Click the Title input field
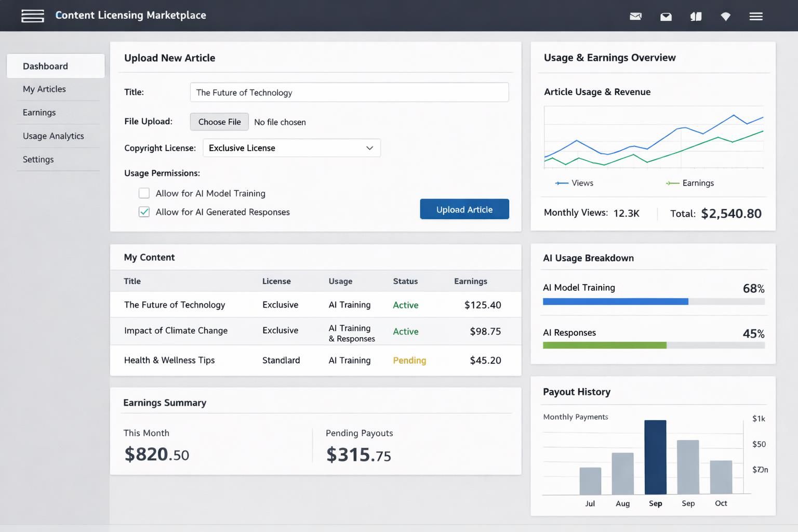 coord(349,92)
